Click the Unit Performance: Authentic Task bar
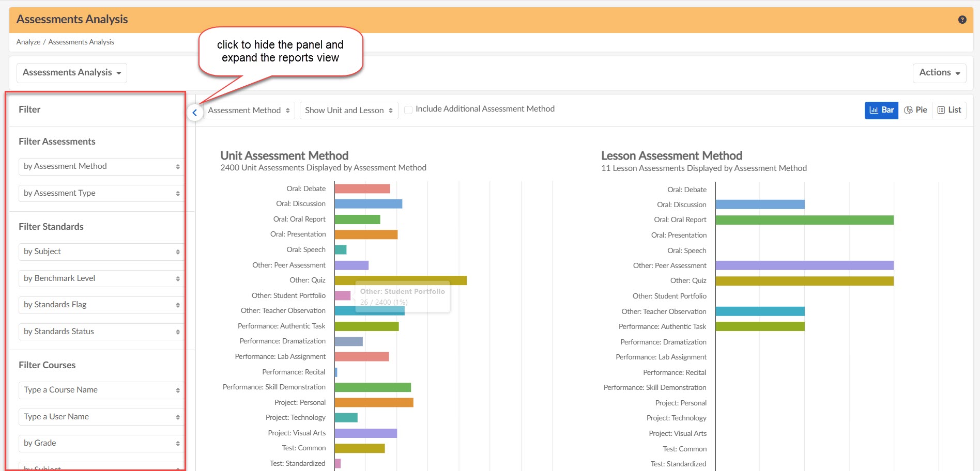This screenshot has height=471, width=980. click(x=367, y=326)
